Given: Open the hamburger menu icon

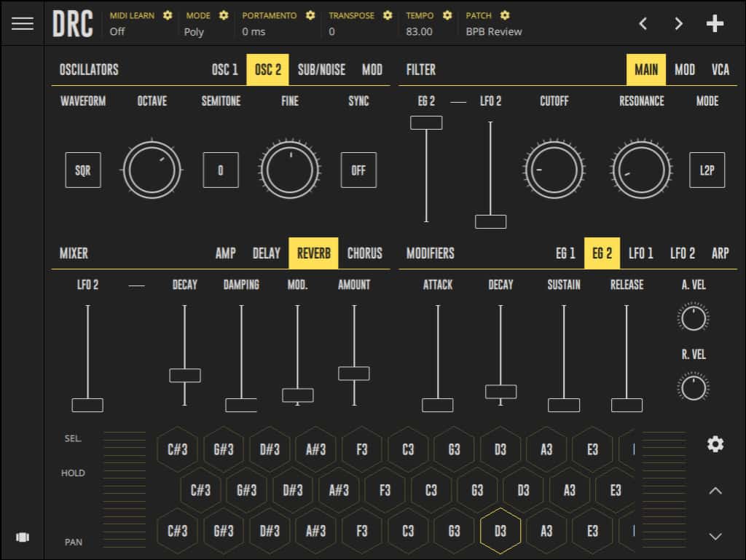Looking at the screenshot, I should 23,23.
